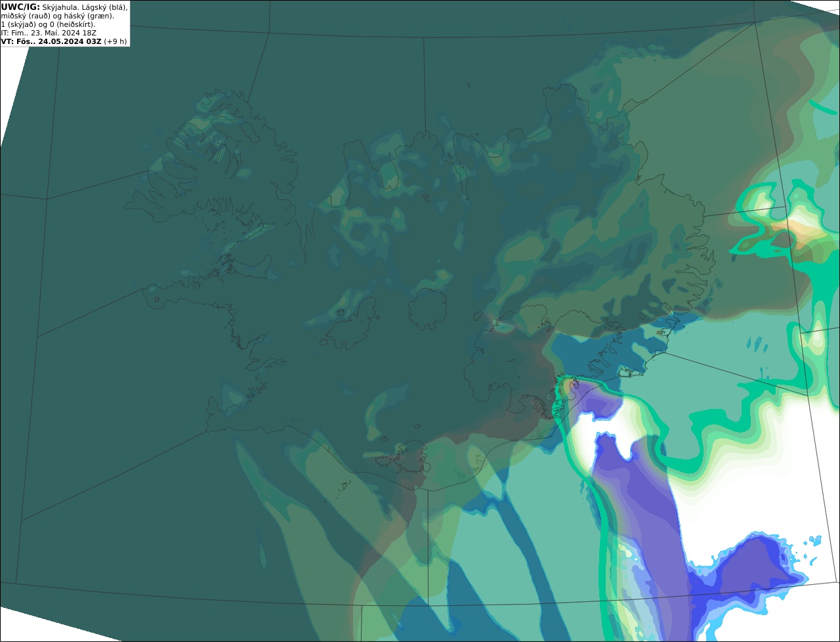
Task: Click the "háský (græn)." legend text
Action: coord(89,16)
